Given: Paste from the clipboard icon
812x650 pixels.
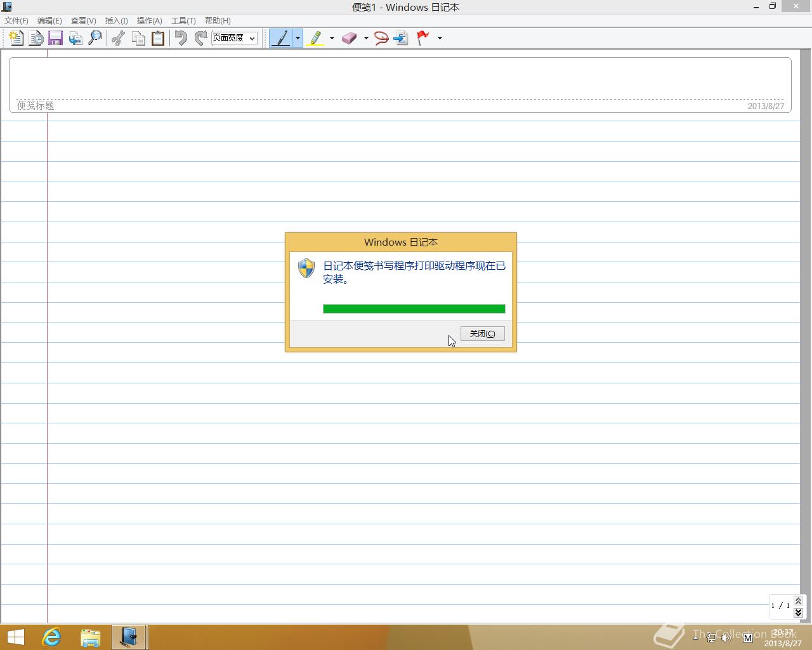Looking at the screenshot, I should pos(158,38).
